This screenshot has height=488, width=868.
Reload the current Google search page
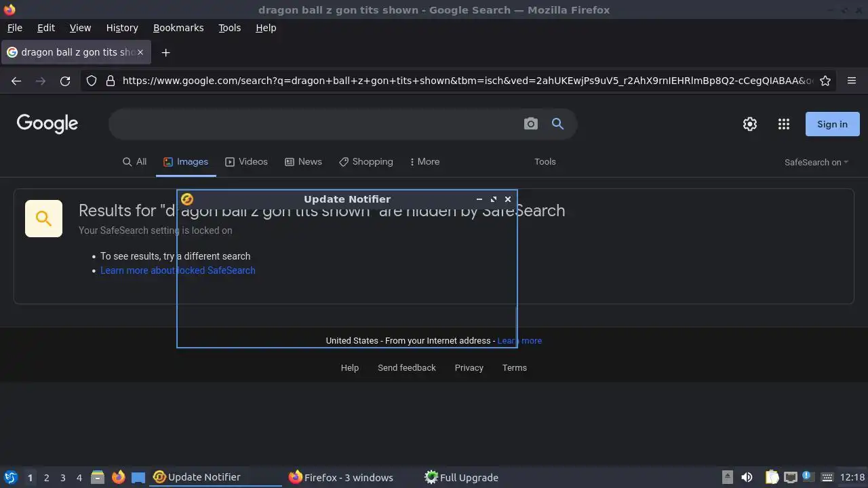tap(65, 81)
